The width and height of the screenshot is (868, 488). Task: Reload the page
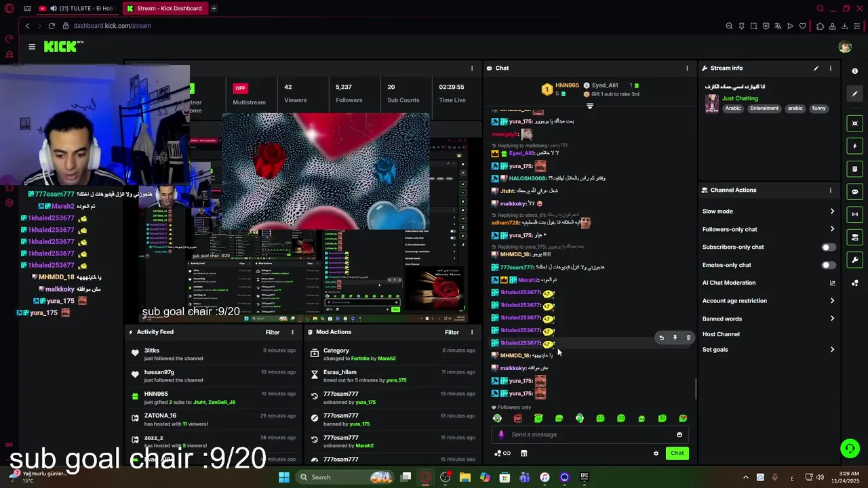coord(52,26)
